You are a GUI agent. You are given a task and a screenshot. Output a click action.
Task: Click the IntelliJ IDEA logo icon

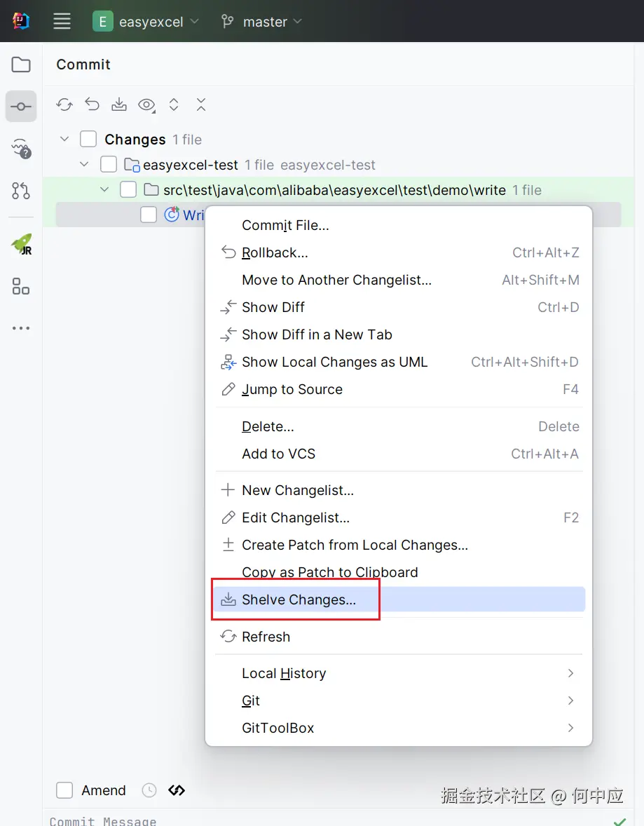pos(21,21)
